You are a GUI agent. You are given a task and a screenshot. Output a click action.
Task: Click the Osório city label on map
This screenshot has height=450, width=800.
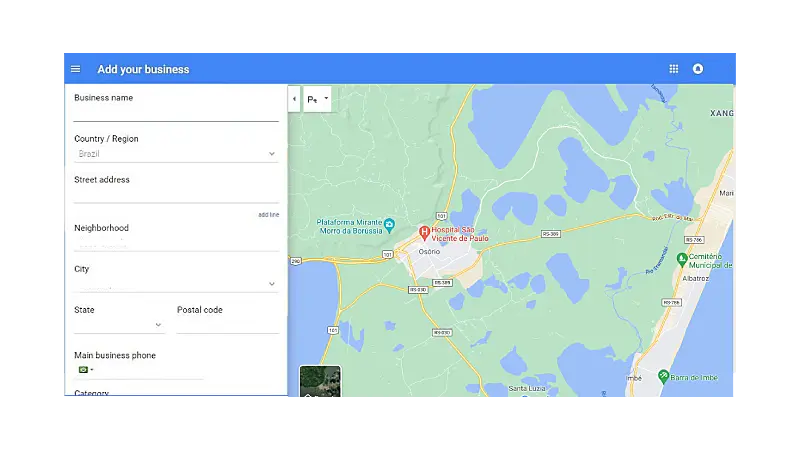coord(429,252)
